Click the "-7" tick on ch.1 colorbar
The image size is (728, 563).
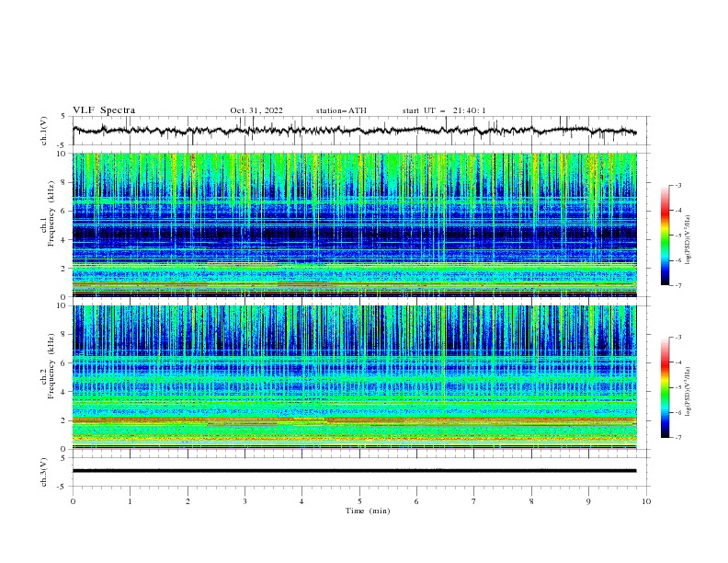[x=678, y=285]
